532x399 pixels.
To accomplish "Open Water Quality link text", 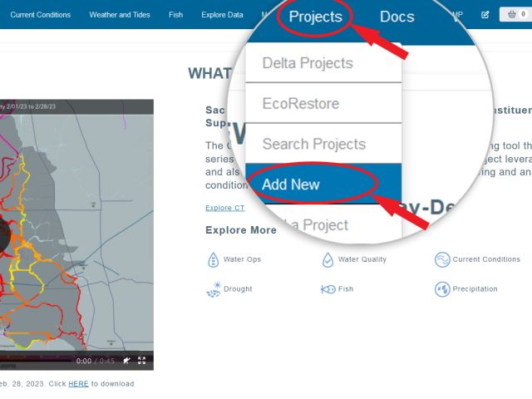I will coord(362,259).
